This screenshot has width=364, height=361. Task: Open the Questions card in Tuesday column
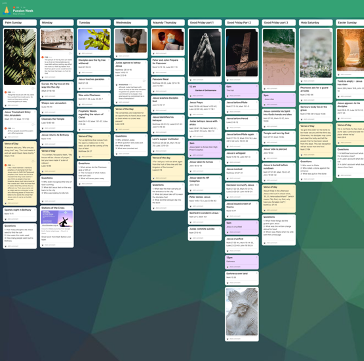pos(94,173)
